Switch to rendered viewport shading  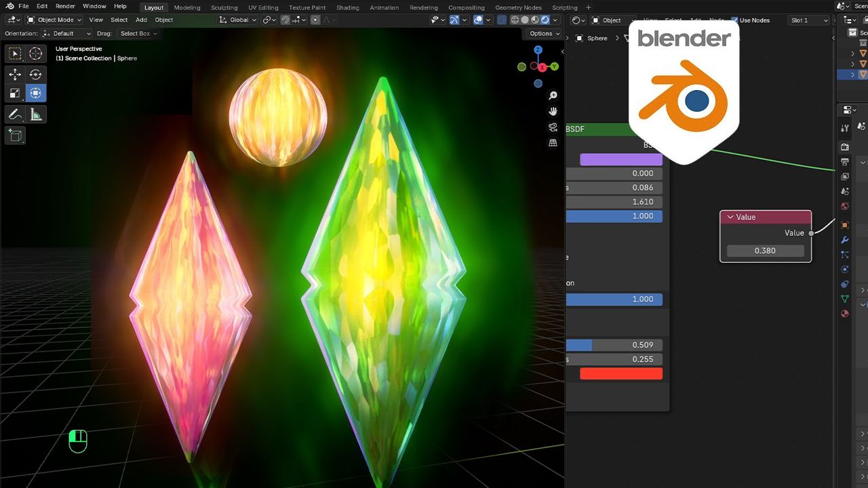click(x=545, y=20)
